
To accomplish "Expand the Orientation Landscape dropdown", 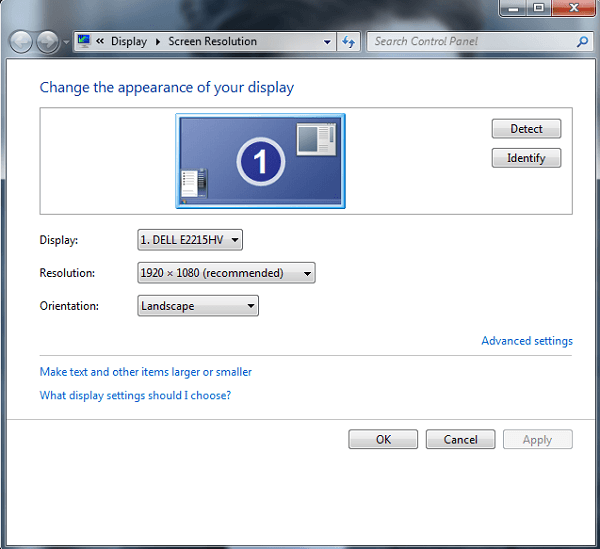I will click(198, 306).
